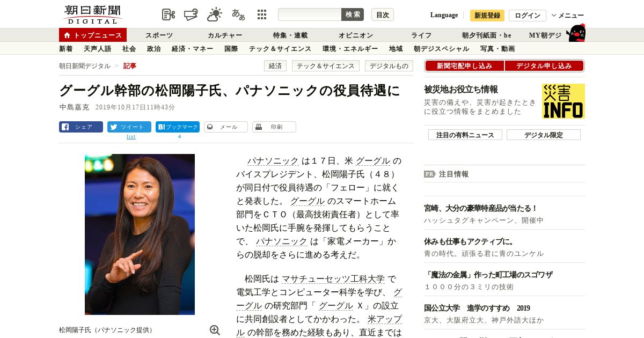This screenshot has height=338, width=644.
Task: Go to 環境・エネルギー submenu
Action: [350, 49]
